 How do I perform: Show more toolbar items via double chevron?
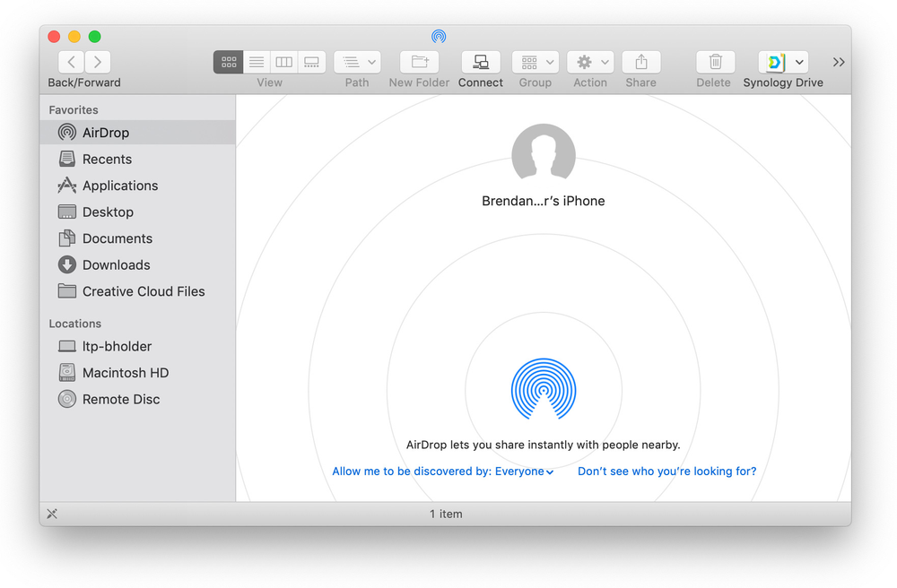pos(839,62)
